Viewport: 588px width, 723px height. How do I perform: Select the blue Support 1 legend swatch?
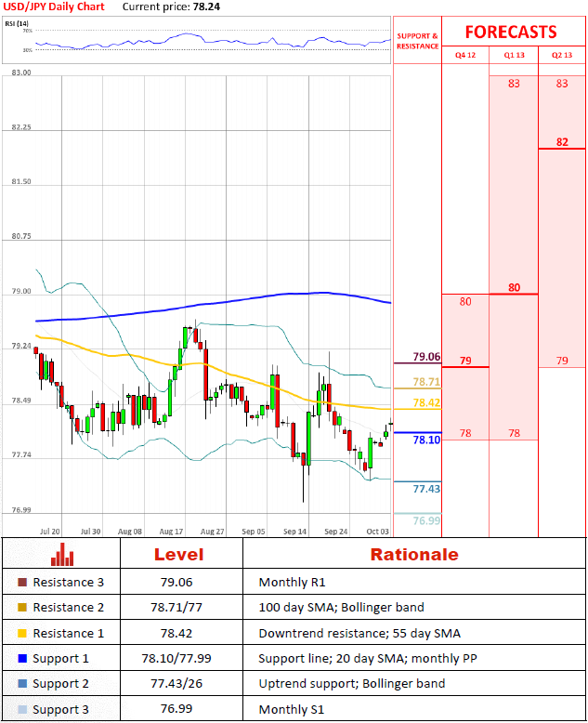click(x=22, y=658)
